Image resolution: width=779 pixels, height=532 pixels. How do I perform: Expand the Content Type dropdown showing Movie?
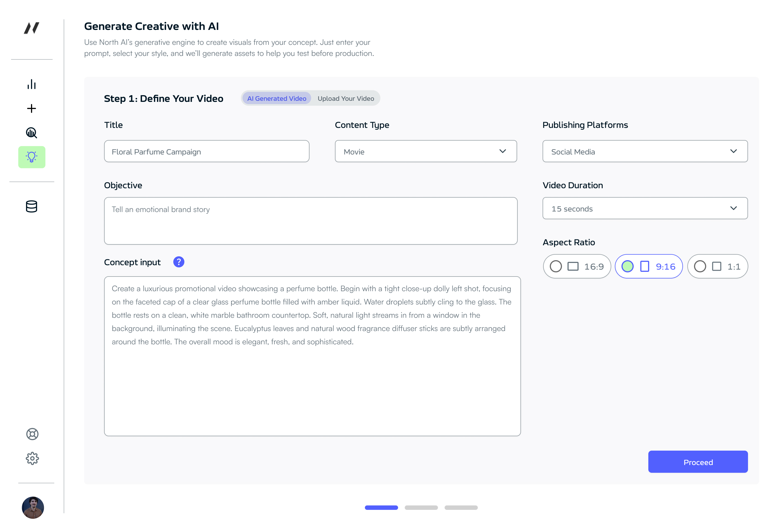coord(426,151)
